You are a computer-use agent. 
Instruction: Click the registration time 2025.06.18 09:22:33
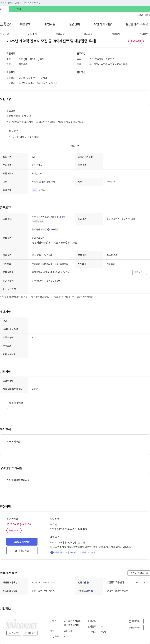click(x=43, y=583)
